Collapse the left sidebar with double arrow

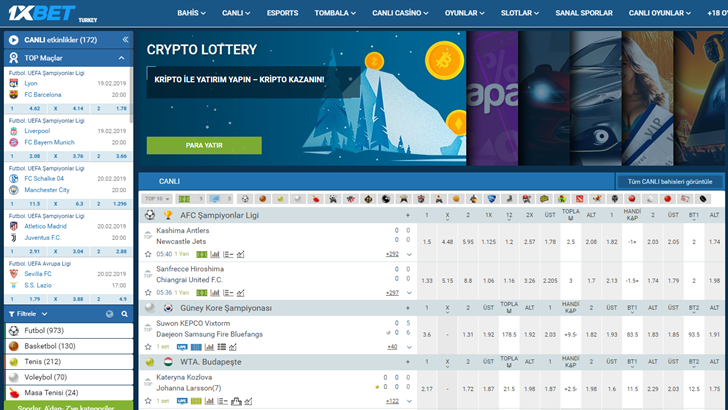pyautogui.click(x=125, y=39)
